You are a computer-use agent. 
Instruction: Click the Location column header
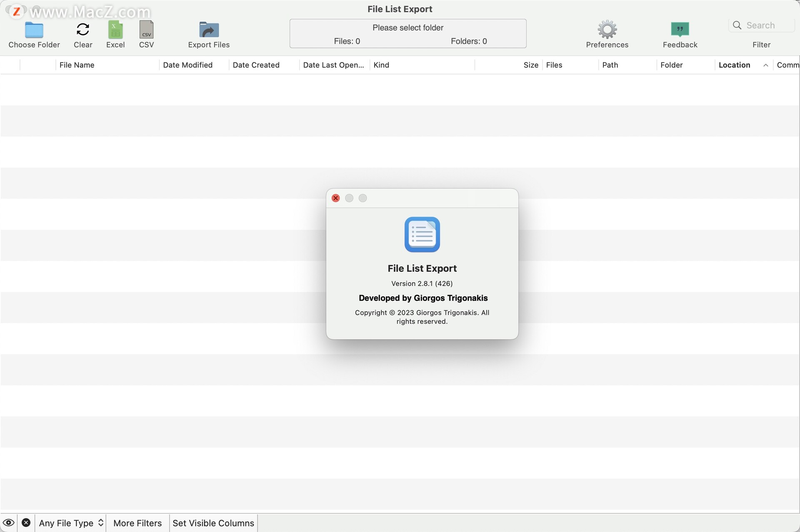tap(734, 65)
